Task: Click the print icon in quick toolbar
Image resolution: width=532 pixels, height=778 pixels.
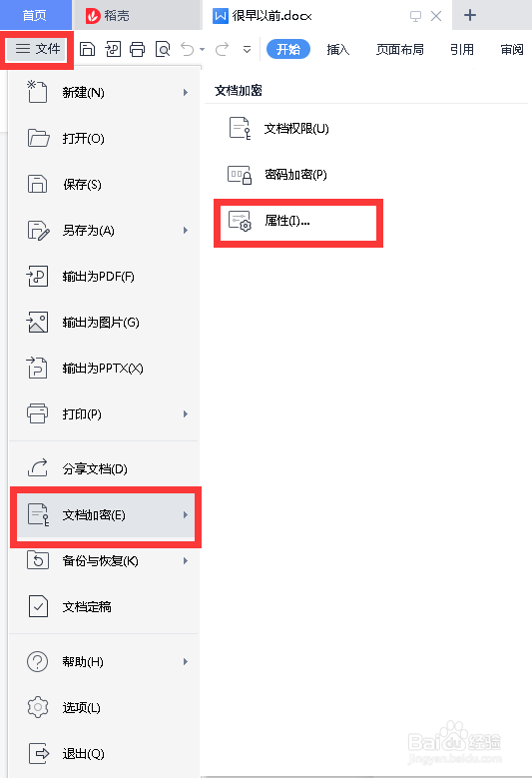Action: 138,49
